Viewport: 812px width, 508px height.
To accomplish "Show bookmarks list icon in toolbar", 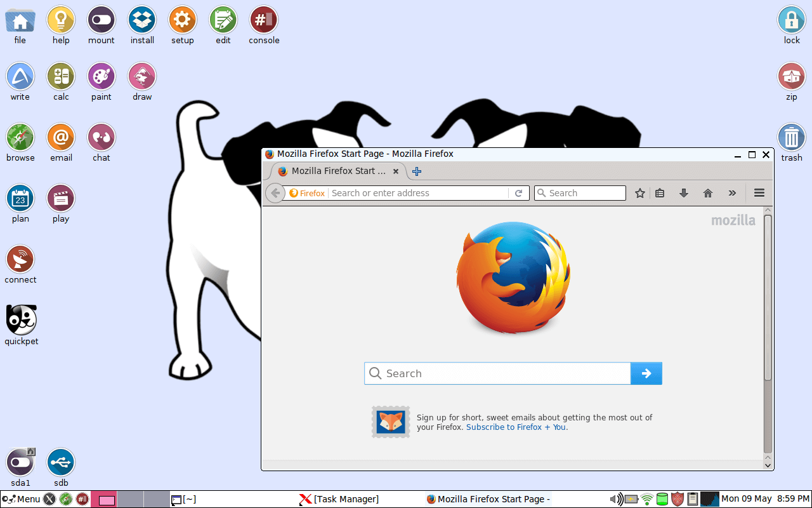I will (660, 193).
